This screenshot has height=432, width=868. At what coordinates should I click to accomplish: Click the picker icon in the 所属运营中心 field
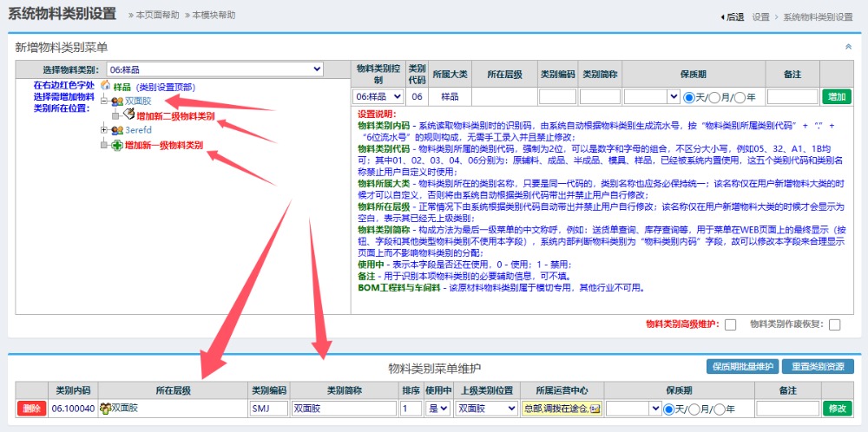click(595, 409)
